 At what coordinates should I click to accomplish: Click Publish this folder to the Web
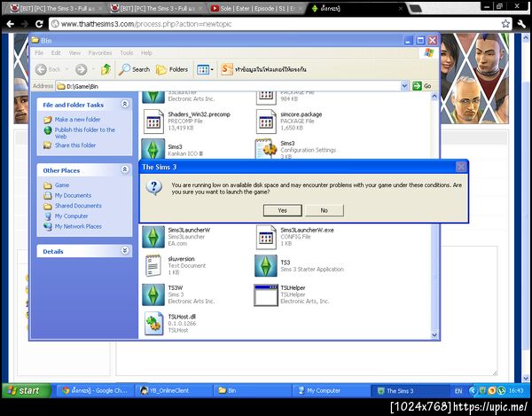tap(85, 133)
